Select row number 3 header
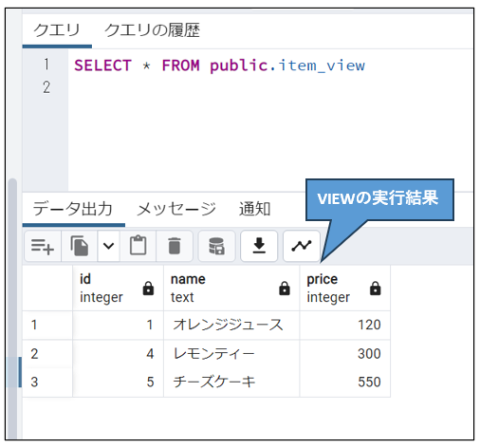Viewport: 480px width, 448px height. click(x=47, y=383)
